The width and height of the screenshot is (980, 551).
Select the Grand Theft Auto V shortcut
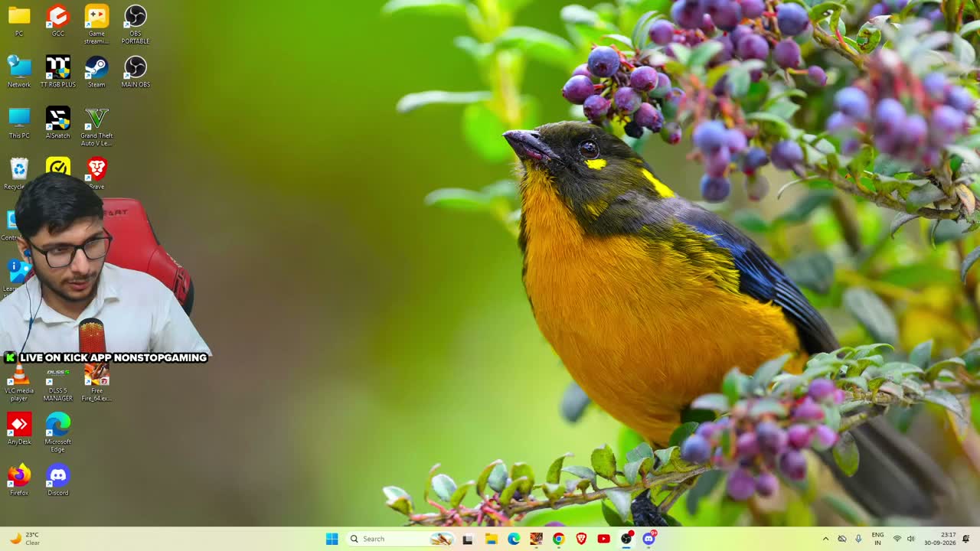tap(96, 127)
